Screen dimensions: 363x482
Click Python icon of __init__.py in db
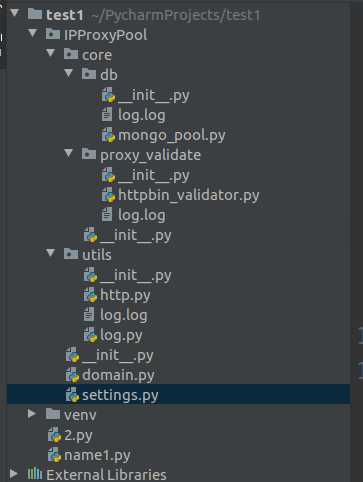[109, 95]
